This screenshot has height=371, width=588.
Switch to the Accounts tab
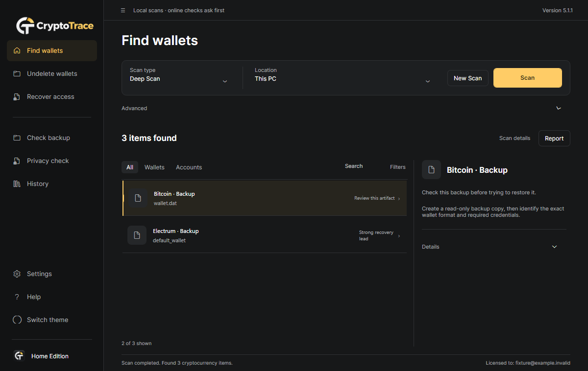coord(189,167)
